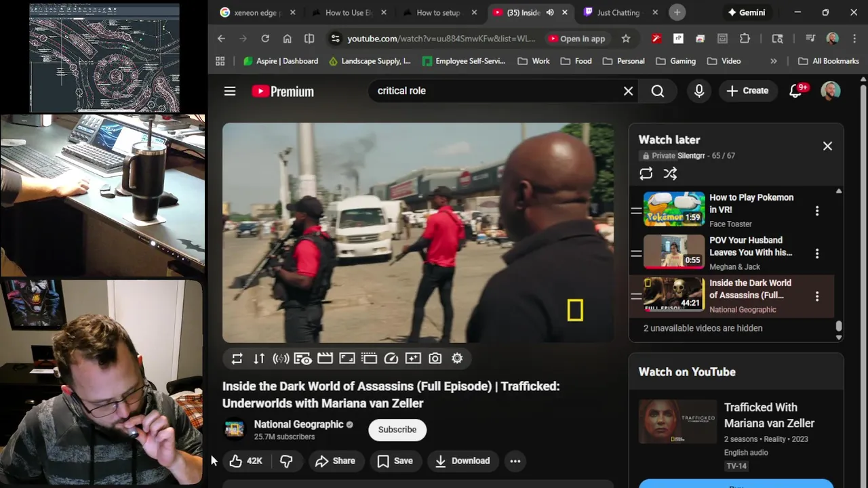
Task: Open the National Geographic channel avatar
Action: click(x=234, y=430)
